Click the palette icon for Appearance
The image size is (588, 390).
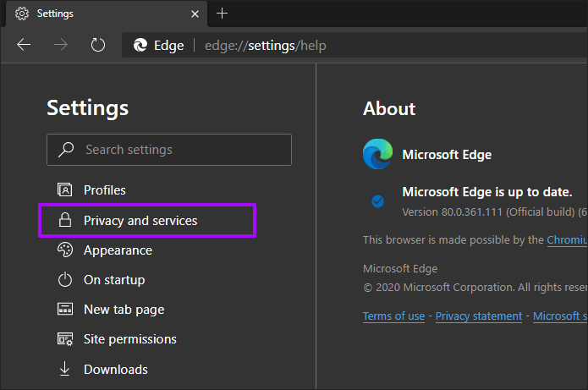[x=65, y=250]
